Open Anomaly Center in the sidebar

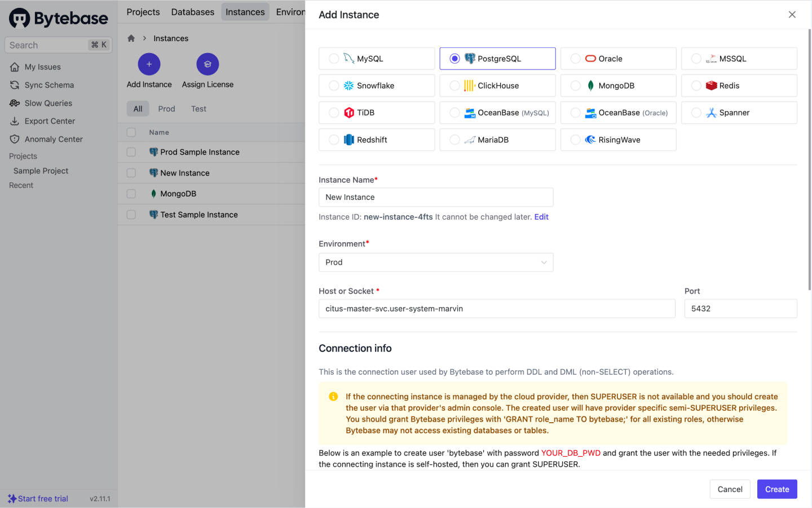[x=54, y=139]
